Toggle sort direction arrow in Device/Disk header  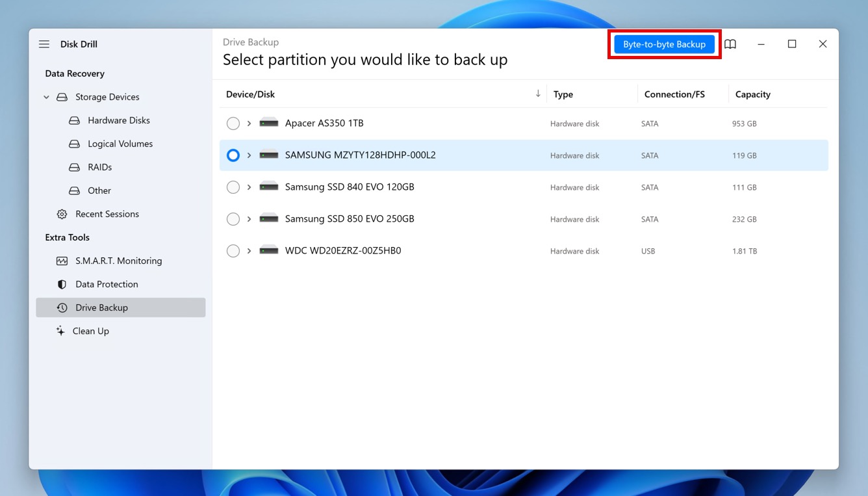point(538,94)
